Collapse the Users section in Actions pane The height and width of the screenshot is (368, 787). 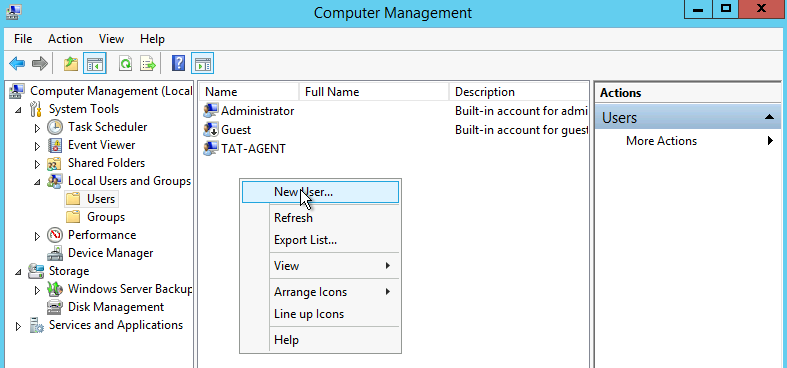click(x=768, y=117)
